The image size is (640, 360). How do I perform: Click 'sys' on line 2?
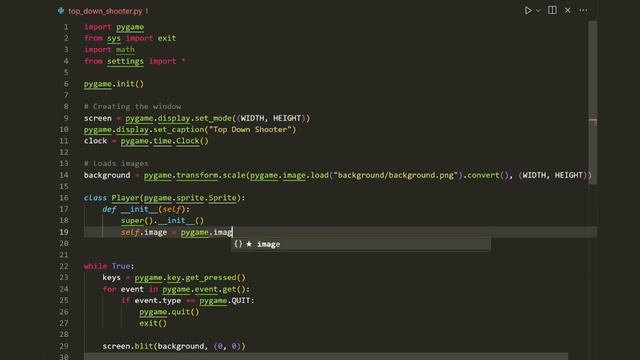pos(114,38)
